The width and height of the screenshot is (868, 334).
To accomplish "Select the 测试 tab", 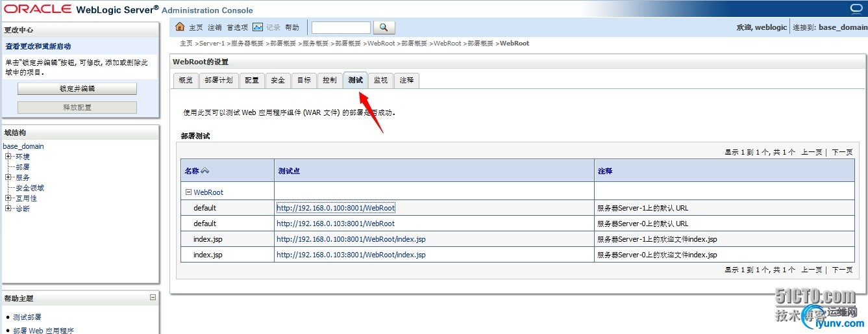I will point(355,80).
